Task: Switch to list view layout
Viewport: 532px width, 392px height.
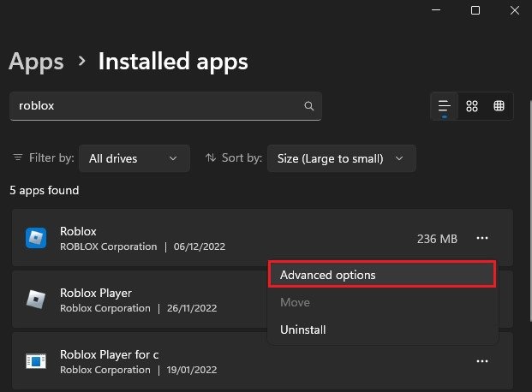Action: 444,106
